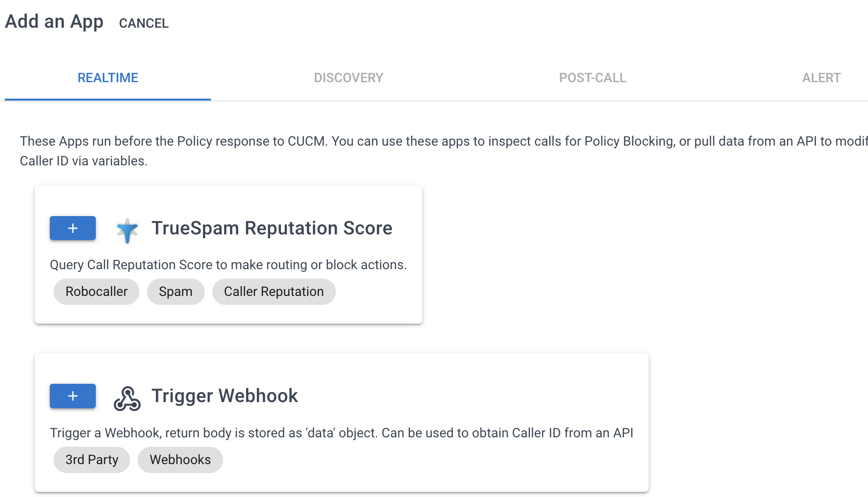Click the plus icon for Trigger Webhook
This screenshot has height=497, width=868.
(x=72, y=396)
